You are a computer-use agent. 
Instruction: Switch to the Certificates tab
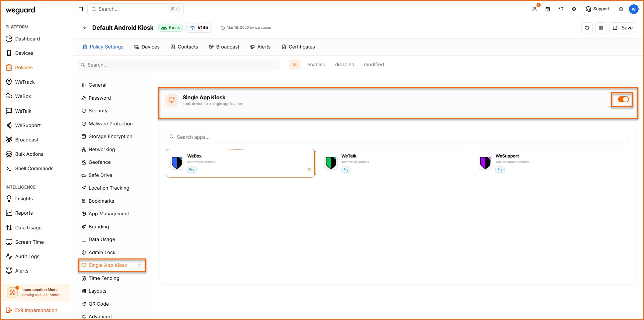[x=298, y=47]
